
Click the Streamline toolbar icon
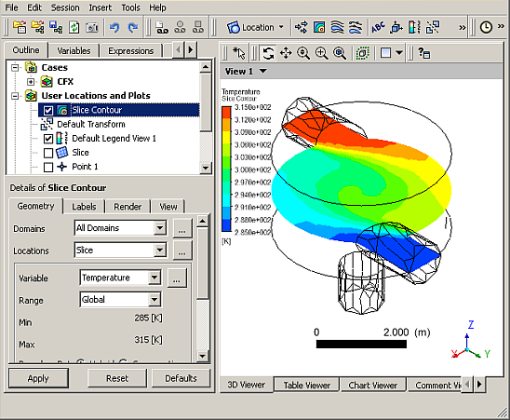point(337,27)
